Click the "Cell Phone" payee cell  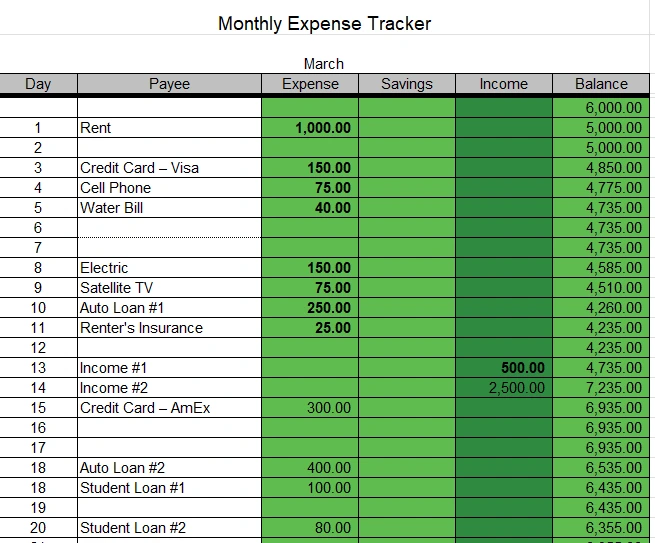click(x=170, y=188)
